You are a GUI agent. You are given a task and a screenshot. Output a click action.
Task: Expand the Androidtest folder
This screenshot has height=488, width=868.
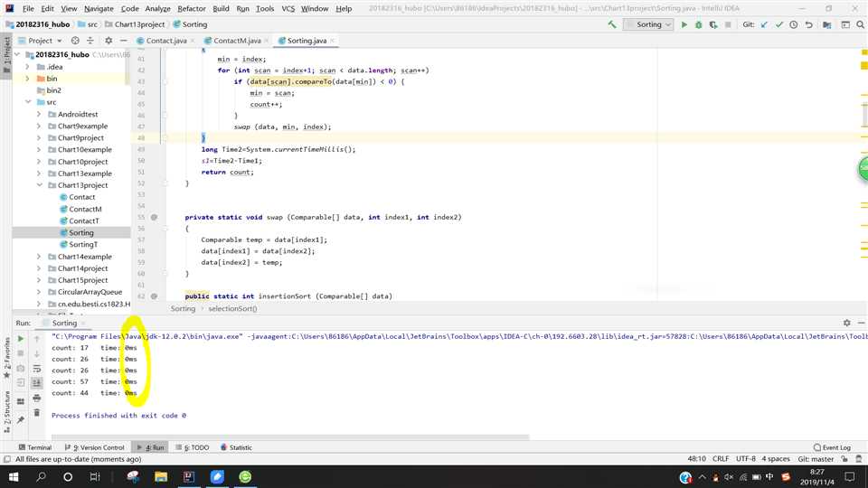[39, 115]
